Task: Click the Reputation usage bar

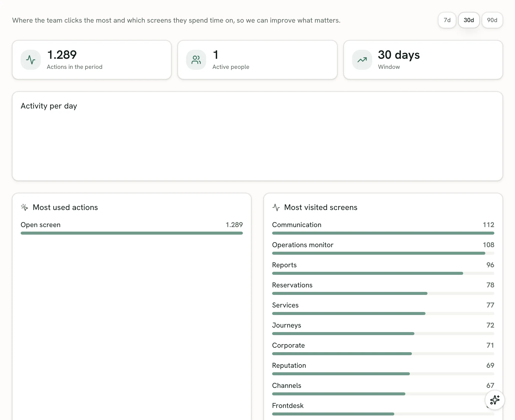Action: pyautogui.click(x=383, y=374)
